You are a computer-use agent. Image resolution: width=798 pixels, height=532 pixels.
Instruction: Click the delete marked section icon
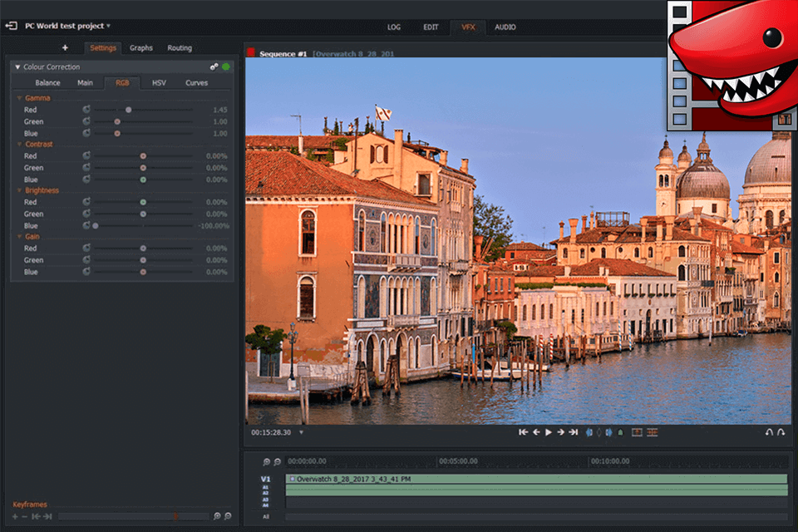click(653, 432)
